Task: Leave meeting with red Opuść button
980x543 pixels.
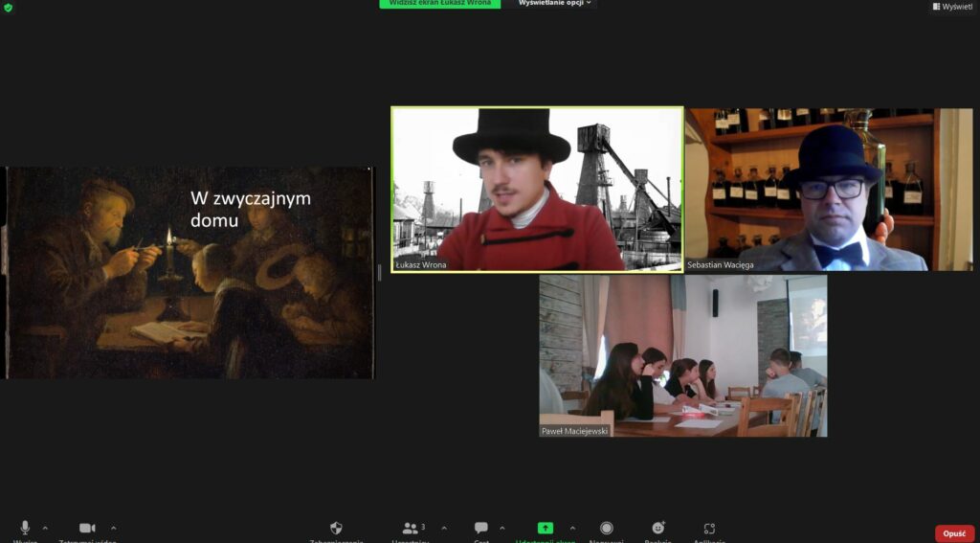Action: [954, 533]
